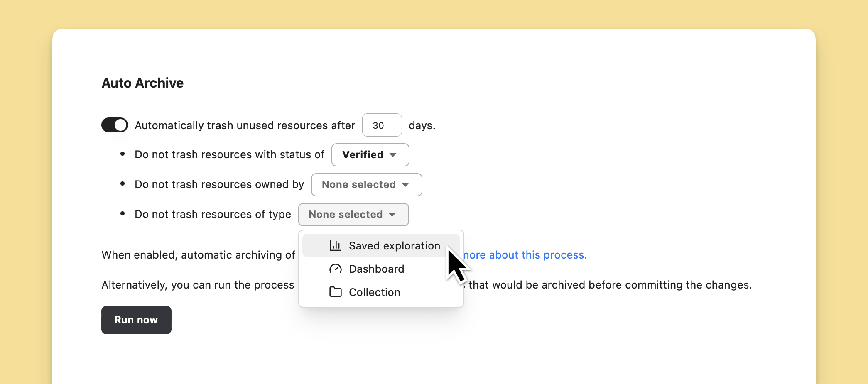868x384 pixels.
Task: Select Dashboard from the type list
Action: tap(381, 269)
